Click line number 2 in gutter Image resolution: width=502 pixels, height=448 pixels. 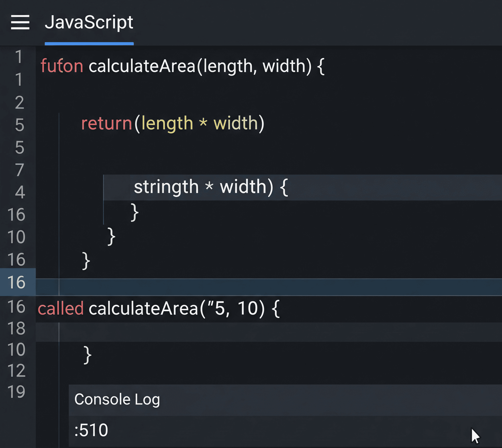19,102
